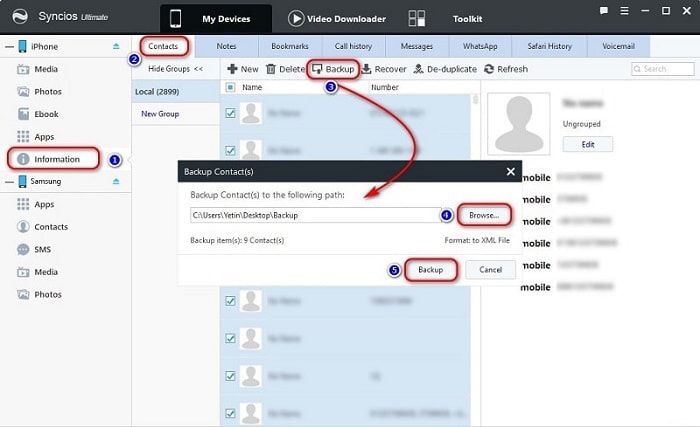Screen dimensions: 700x427
Task: Collapse groups with Hide Groups <<
Action: click(x=175, y=69)
